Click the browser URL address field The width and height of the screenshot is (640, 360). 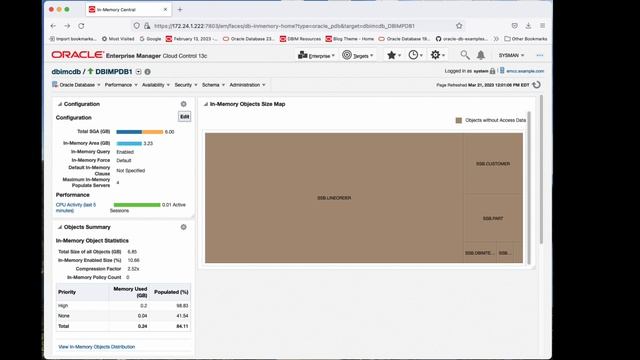coord(299,26)
